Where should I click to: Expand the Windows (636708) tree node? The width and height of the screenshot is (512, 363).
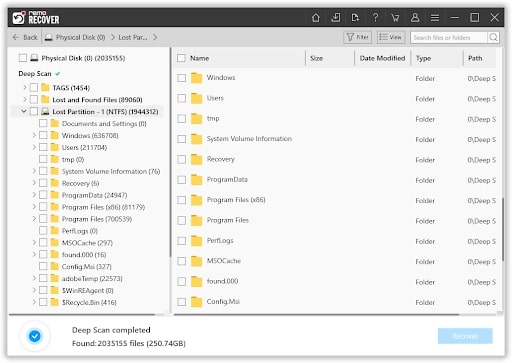coord(34,135)
